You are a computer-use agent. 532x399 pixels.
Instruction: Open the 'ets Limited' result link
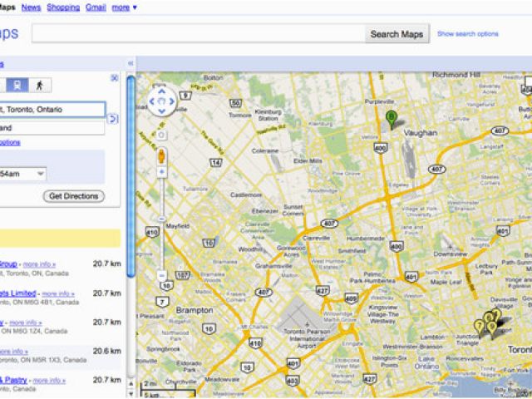[x=17, y=293]
